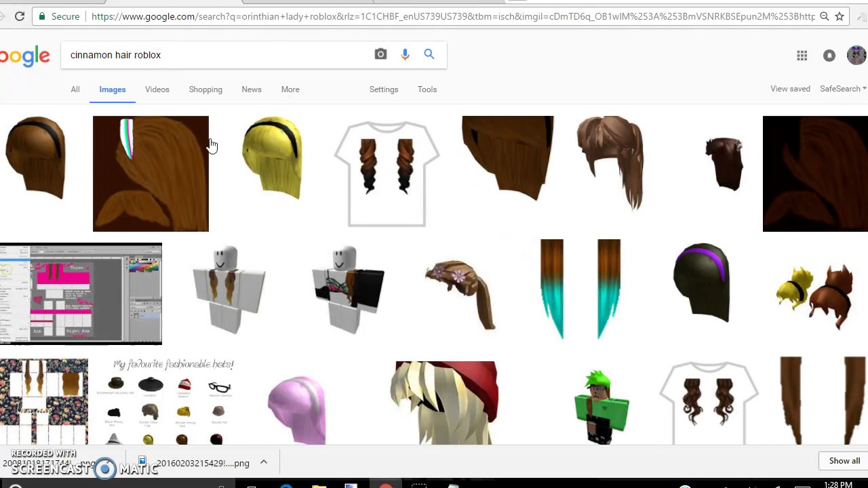Bookmark this page with the star icon
The width and height of the screenshot is (868, 488).
(840, 16)
